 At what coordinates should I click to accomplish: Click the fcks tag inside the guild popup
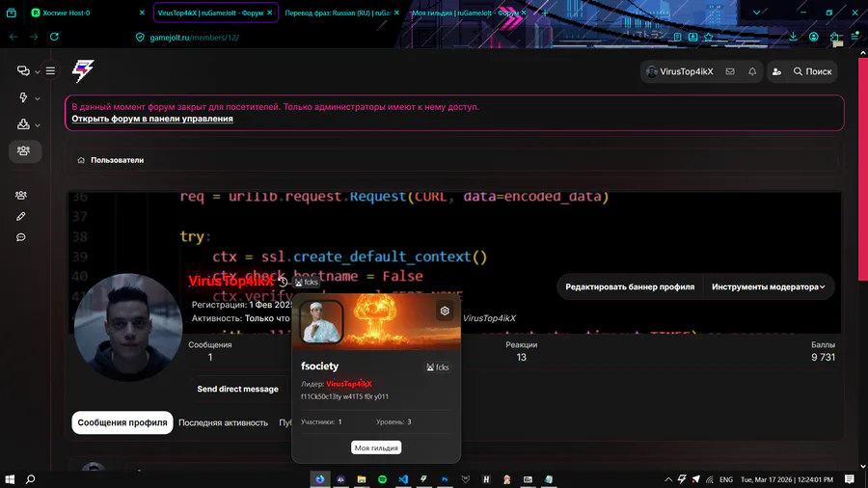[x=438, y=366]
